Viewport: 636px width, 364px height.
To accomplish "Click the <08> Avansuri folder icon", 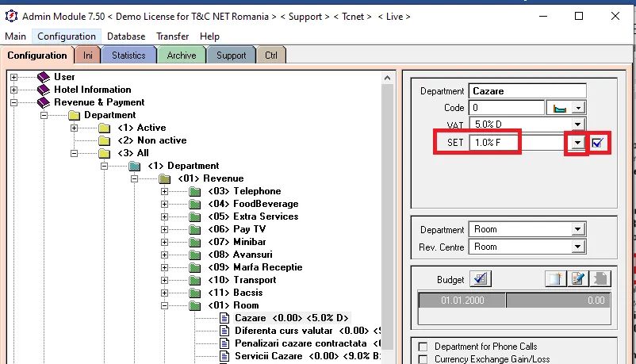I will [x=195, y=255].
